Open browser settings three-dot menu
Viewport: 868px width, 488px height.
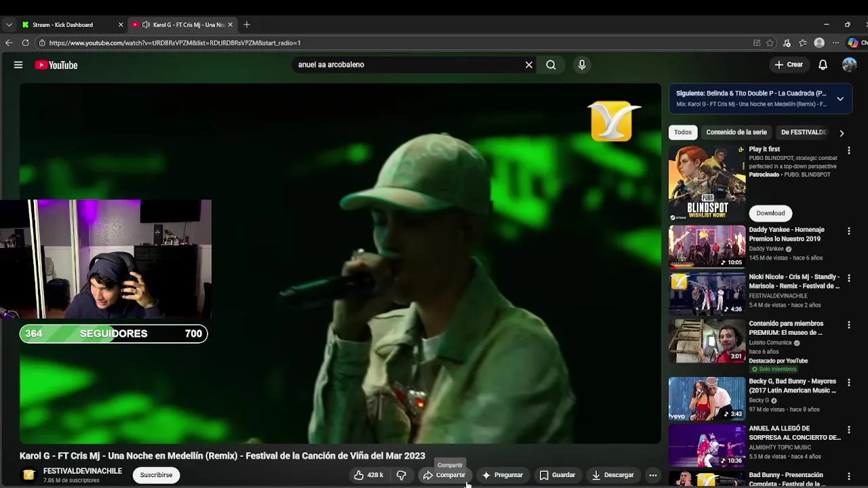pos(836,43)
